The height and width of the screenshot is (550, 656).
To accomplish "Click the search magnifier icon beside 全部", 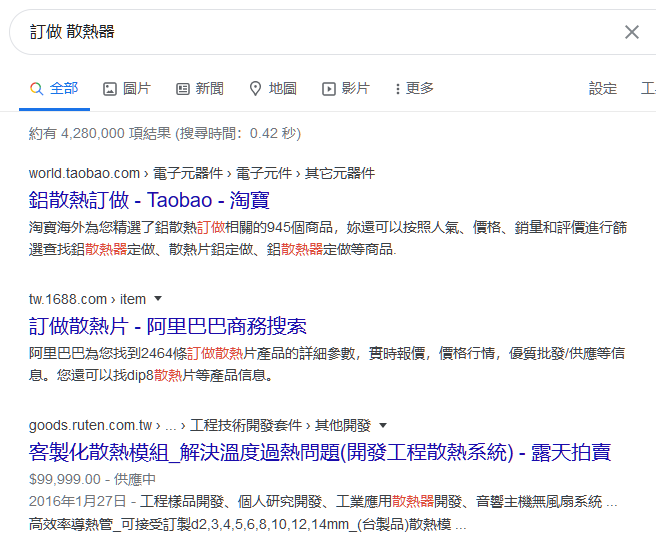I will [36, 89].
